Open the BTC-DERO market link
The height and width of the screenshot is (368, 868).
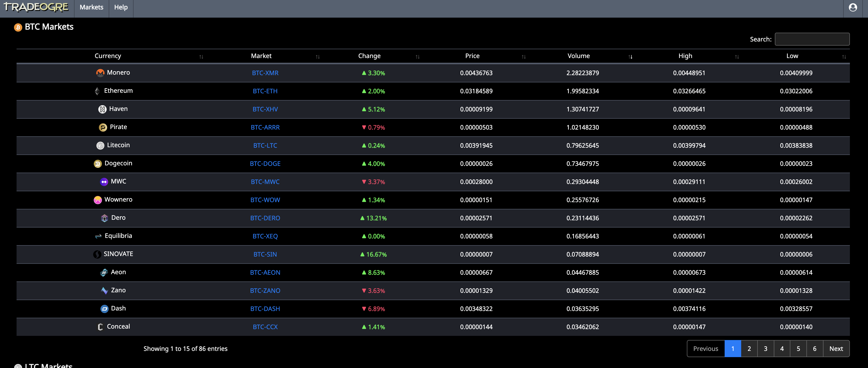[265, 218]
